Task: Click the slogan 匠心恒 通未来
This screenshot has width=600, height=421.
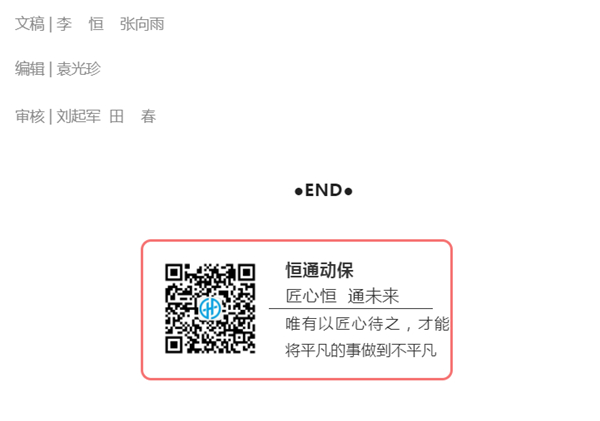Action: pyautogui.click(x=342, y=296)
